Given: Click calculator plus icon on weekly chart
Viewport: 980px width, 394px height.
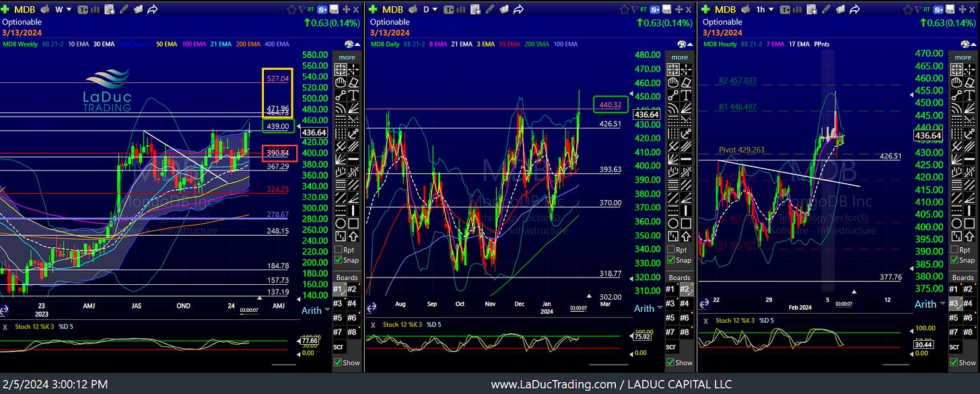Looking at the screenshot, I should [109, 9].
